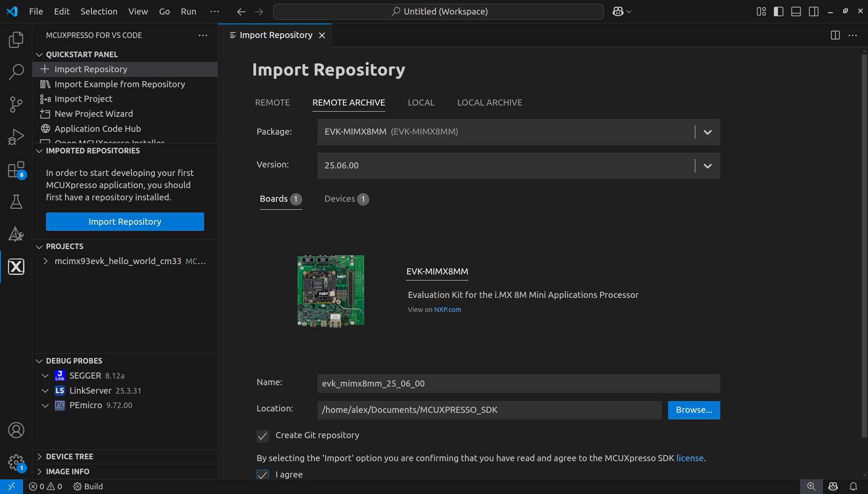Viewport: 868px width, 494px height.
Task: Collapse the SEGGER debug probe entry
Action: [45, 376]
